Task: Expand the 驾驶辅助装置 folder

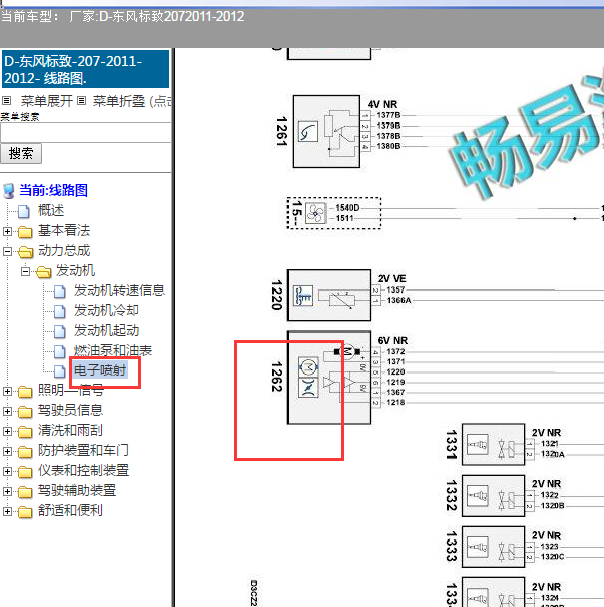Action: 7,492
